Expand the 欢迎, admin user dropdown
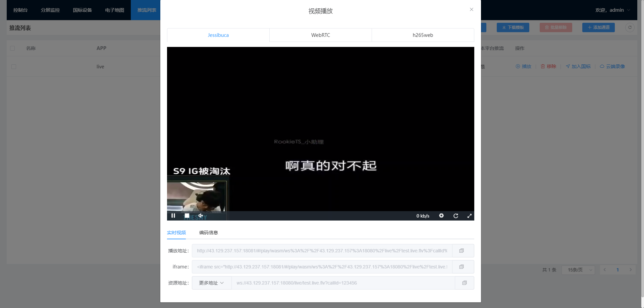644x308 pixels. [612, 10]
